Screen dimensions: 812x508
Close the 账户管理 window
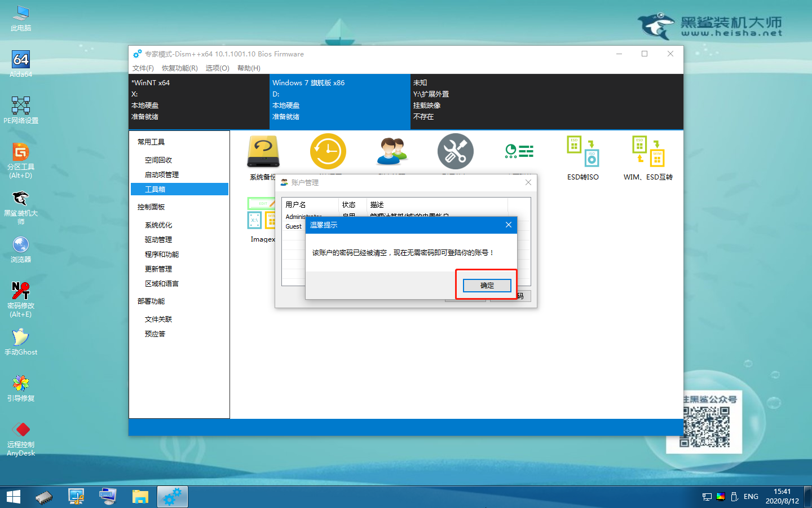[528, 182]
